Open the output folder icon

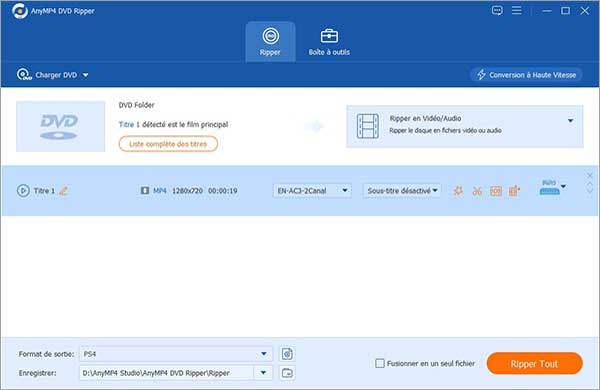pyautogui.click(x=287, y=373)
